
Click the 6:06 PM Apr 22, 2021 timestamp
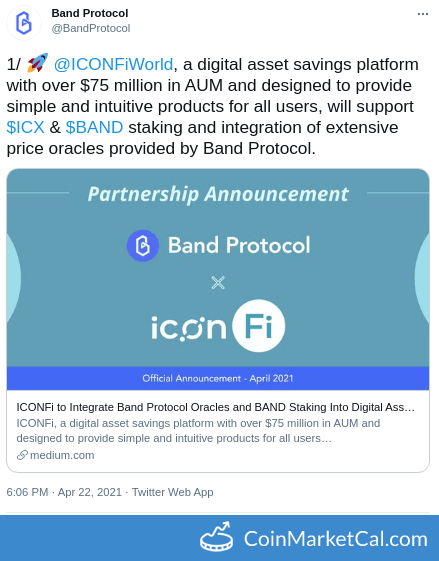pos(64,492)
